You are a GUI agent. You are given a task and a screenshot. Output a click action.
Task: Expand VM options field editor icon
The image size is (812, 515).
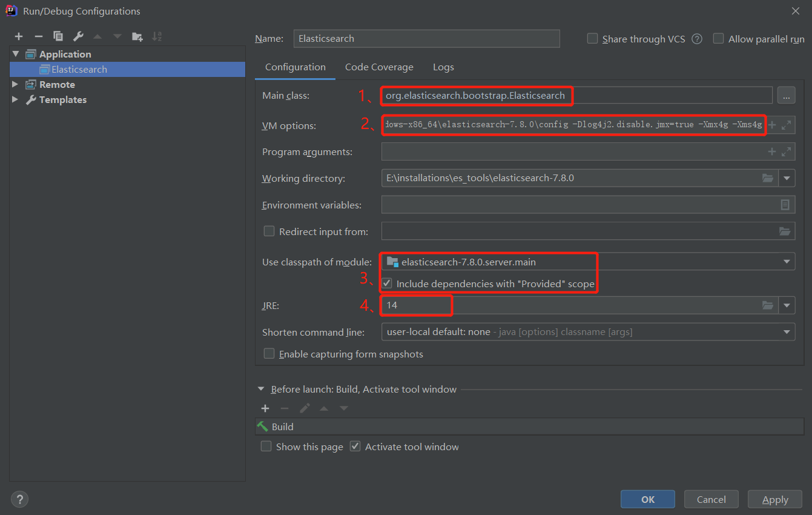(786, 125)
